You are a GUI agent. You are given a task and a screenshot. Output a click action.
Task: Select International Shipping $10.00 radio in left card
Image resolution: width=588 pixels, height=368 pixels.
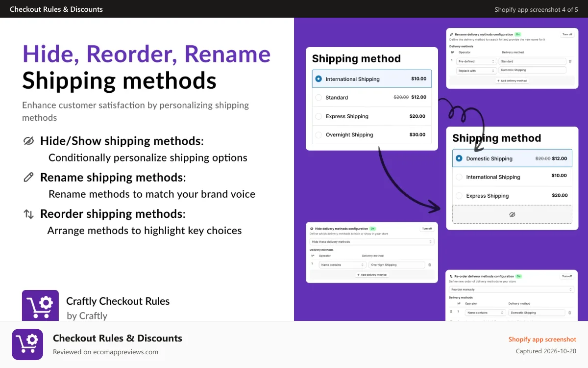coord(318,79)
